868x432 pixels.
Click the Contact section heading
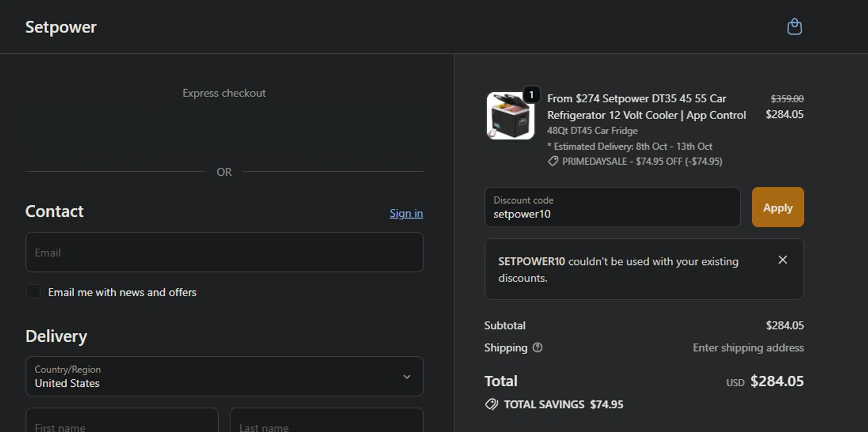[x=54, y=211]
